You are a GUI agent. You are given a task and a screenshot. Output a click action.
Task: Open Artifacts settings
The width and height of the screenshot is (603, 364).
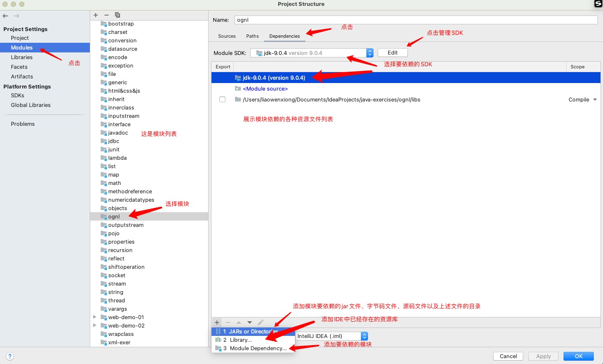[x=22, y=76]
